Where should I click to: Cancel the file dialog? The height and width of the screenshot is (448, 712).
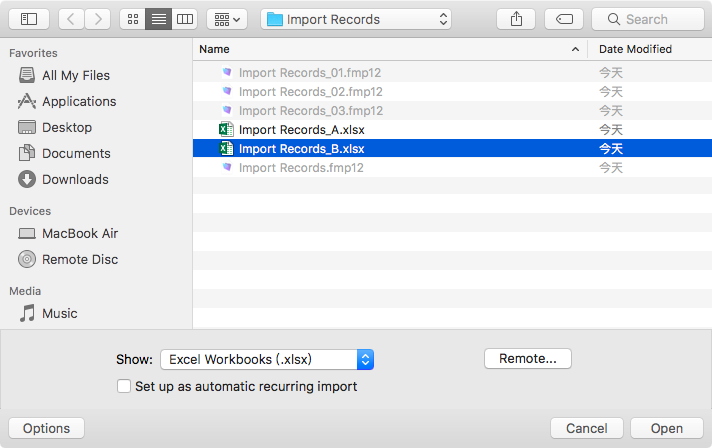[587, 428]
